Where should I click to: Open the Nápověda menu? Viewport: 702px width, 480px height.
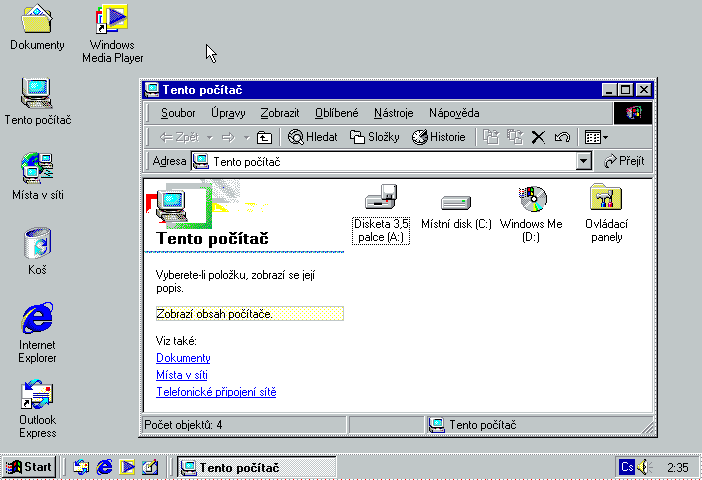point(454,113)
